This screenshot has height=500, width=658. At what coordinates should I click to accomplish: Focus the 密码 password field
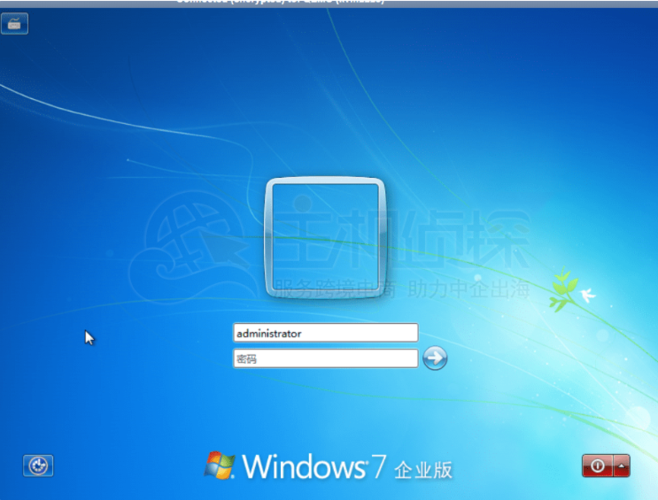(x=325, y=358)
